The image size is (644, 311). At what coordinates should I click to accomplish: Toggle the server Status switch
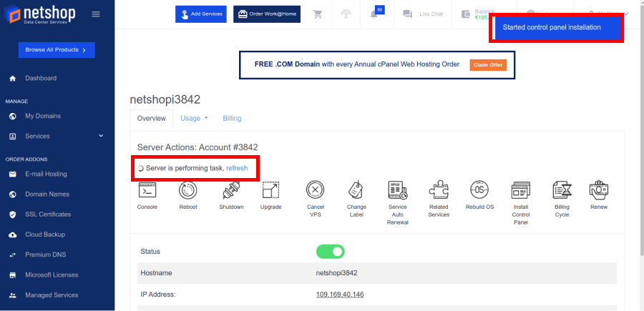coord(330,252)
